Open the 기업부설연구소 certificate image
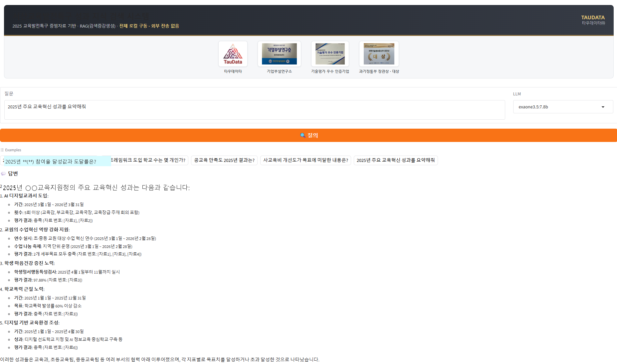This screenshot has width=617, height=364. (279, 54)
